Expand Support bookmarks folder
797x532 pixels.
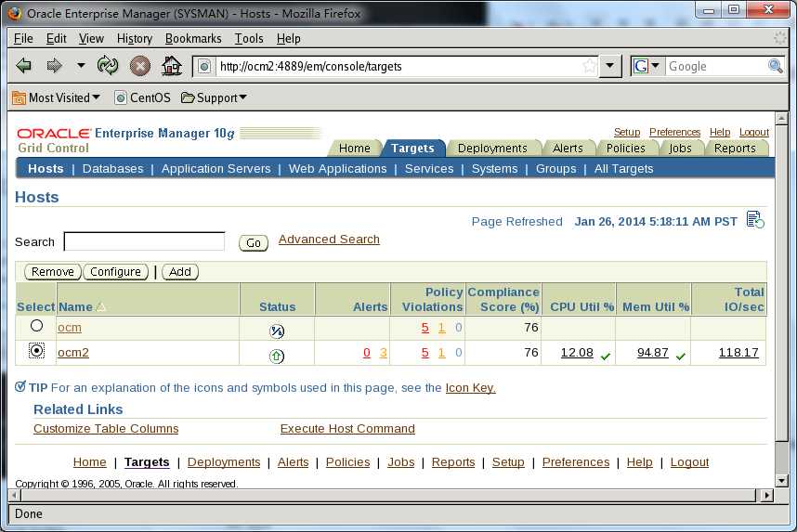point(214,97)
